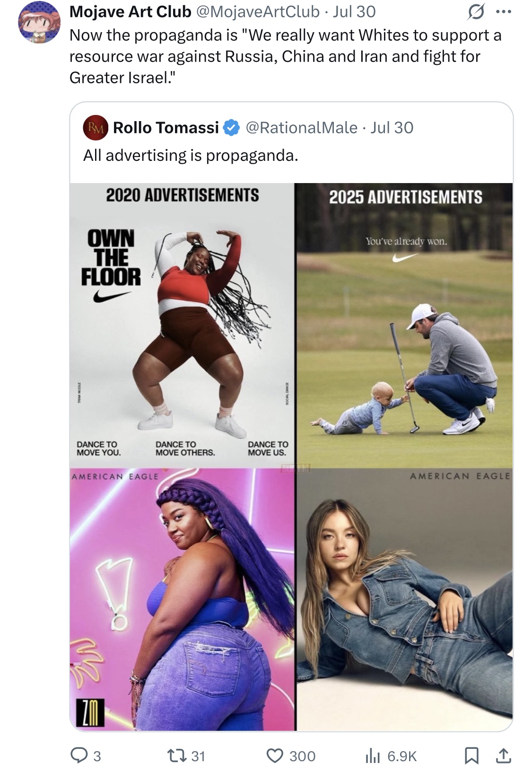Open the quoted tweet text "All advertising is propaganda."
Image resolution: width=532 pixels, height=772 pixels.
tap(191, 155)
